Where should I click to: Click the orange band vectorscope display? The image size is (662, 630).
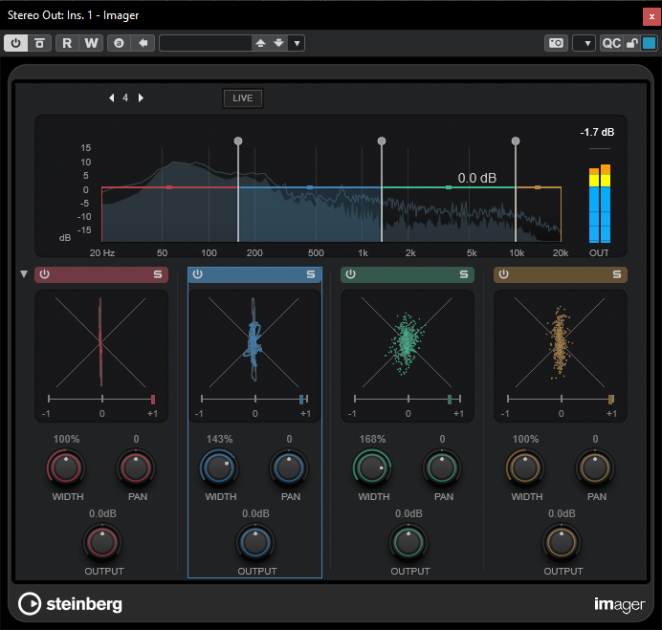(560, 342)
